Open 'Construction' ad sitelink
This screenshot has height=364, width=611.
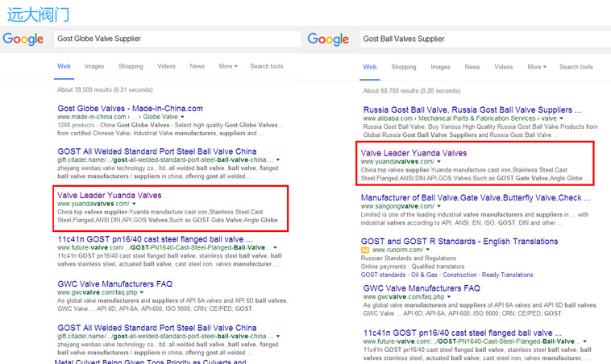(x=459, y=275)
